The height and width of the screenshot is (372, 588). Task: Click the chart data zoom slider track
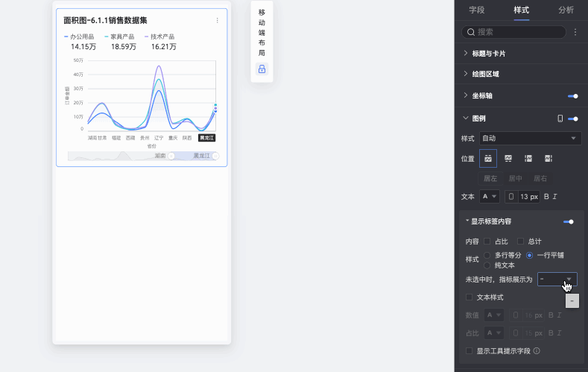tap(142, 156)
